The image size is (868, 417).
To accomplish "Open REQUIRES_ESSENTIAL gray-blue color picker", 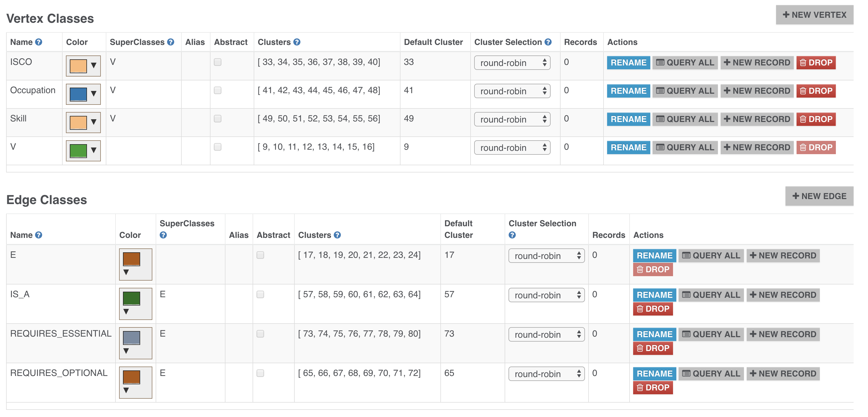I will [x=135, y=344].
